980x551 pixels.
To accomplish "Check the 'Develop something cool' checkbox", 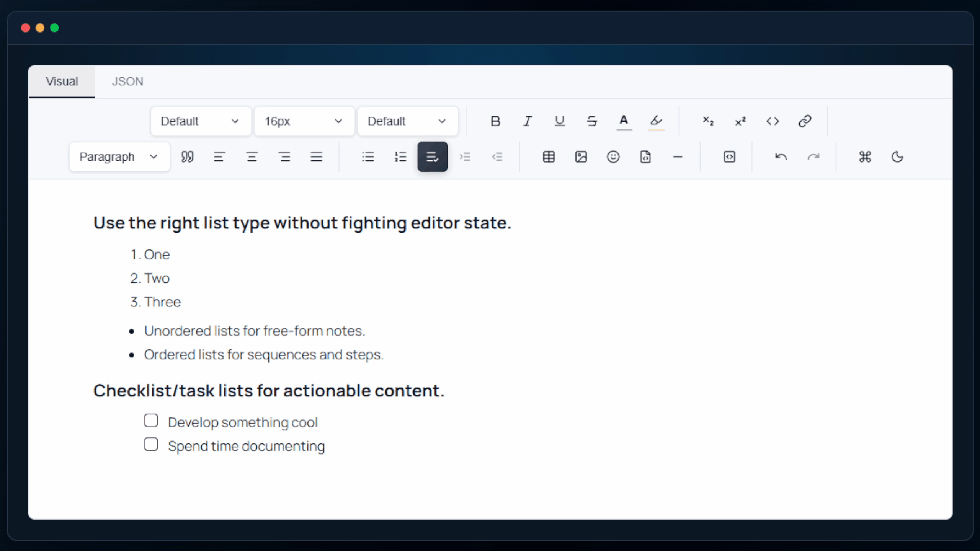I will pos(151,421).
